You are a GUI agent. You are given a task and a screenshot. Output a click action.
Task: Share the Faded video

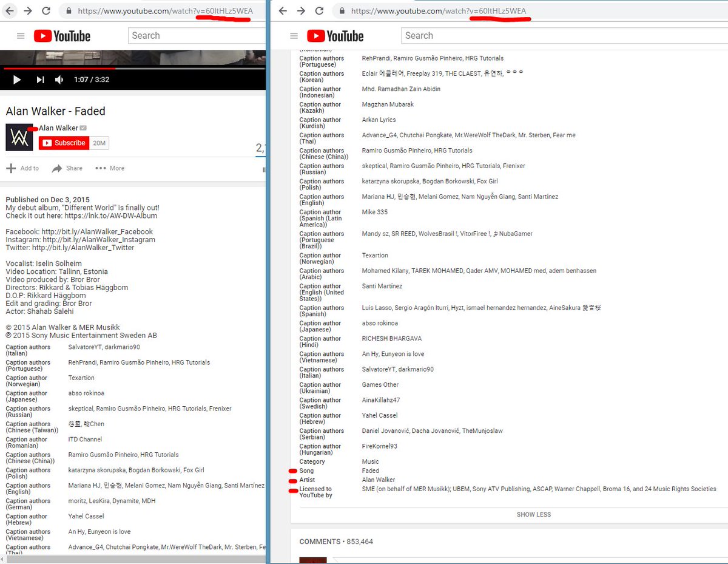coord(67,168)
